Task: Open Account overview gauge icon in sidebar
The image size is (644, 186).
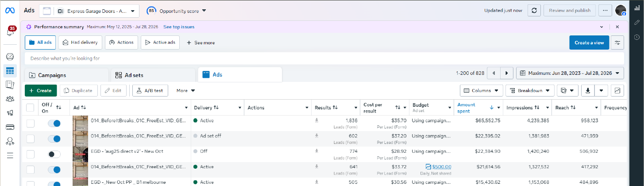Action: 10,57
